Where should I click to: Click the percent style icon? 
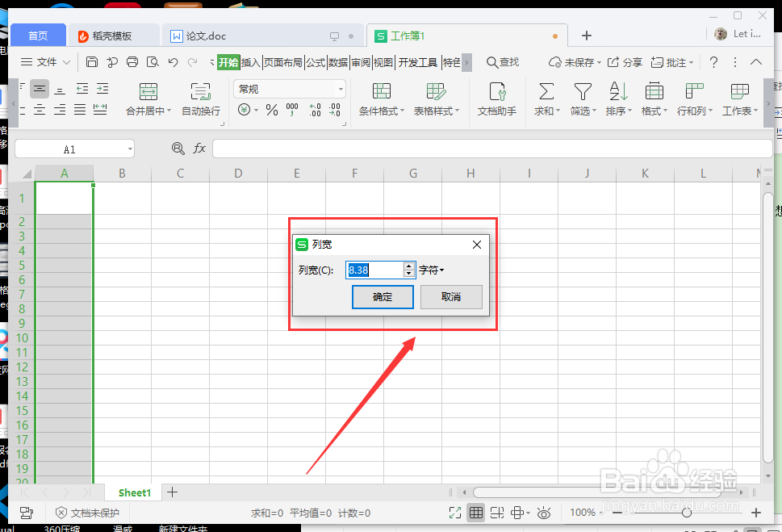(x=272, y=110)
